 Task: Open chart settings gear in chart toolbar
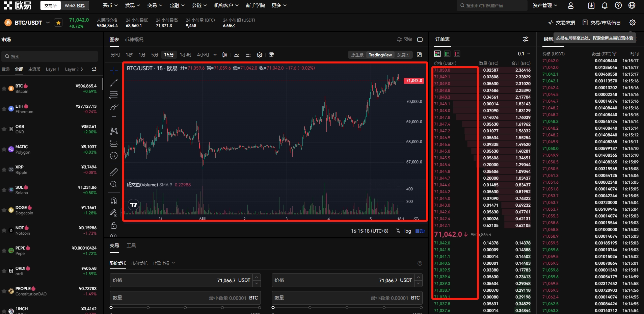pyautogui.click(x=260, y=55)
